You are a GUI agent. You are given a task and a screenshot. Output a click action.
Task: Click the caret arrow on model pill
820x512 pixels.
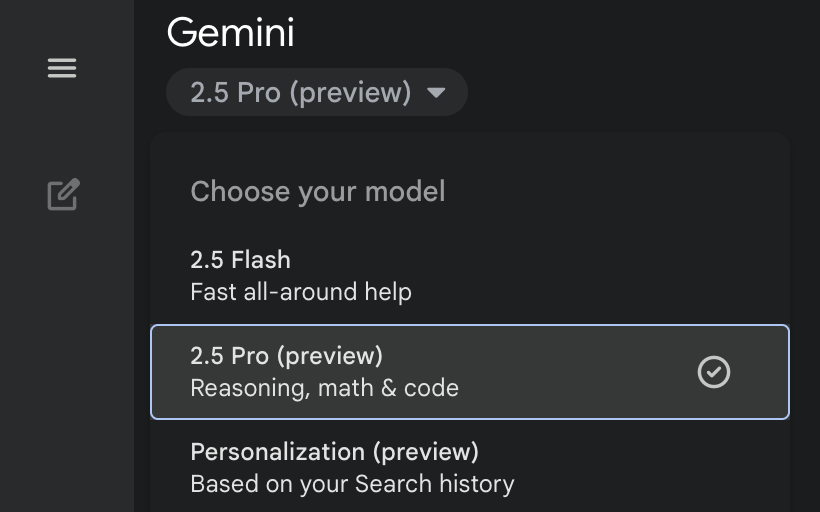436,93
